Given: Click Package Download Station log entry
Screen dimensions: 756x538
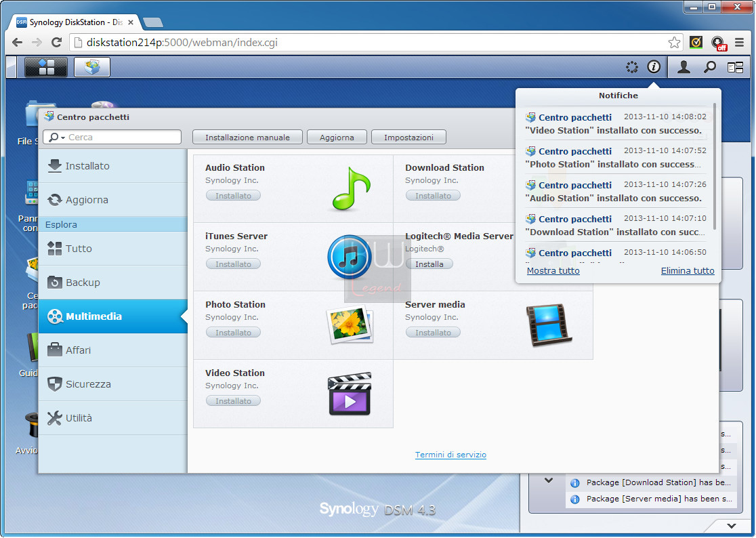Looking at the screenshot, I should (651, 482).
